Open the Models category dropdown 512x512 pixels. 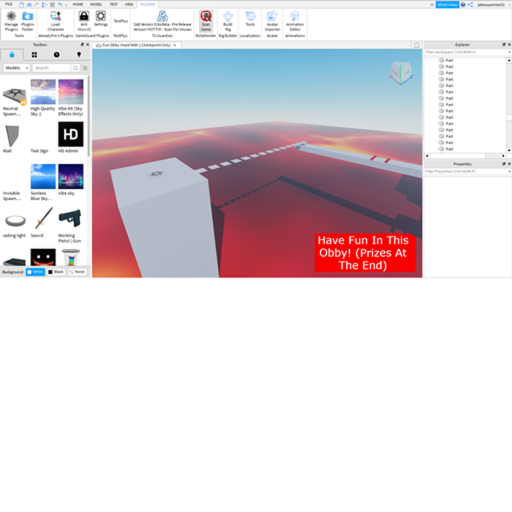coord(17,68)
